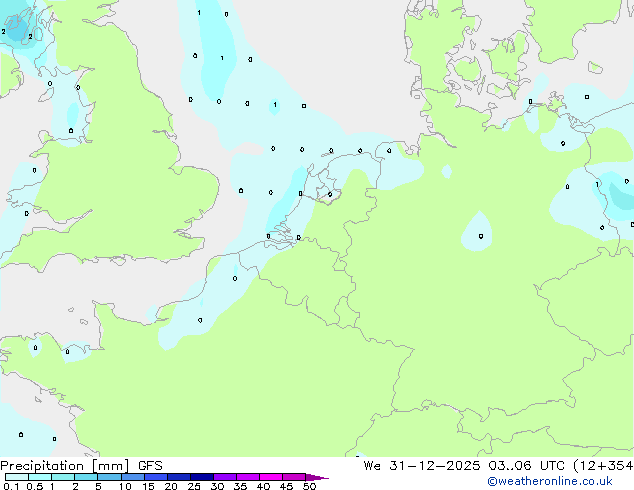Click the '03..06 UTC' time text
The height and width of the screenshot is (490, 634).
tap(526, 466)
